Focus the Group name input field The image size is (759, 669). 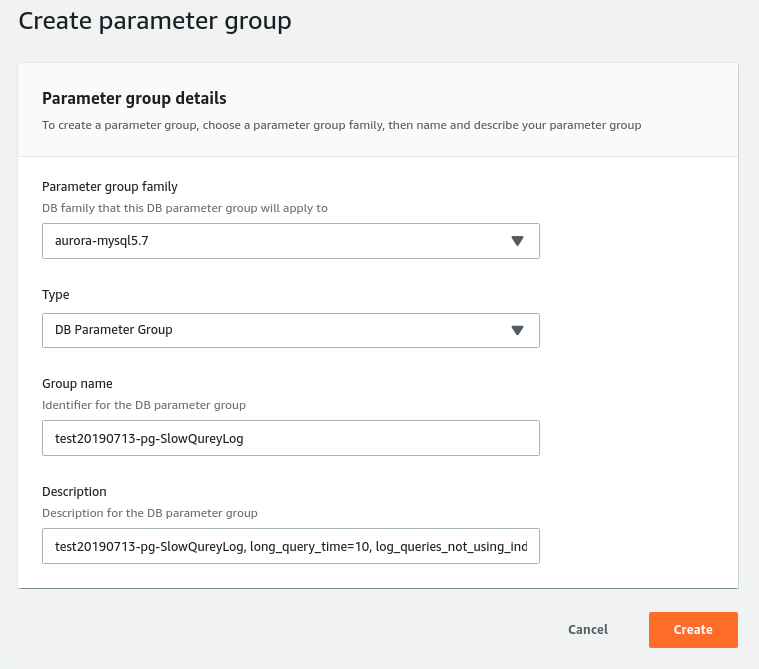[x=290, y=438]
